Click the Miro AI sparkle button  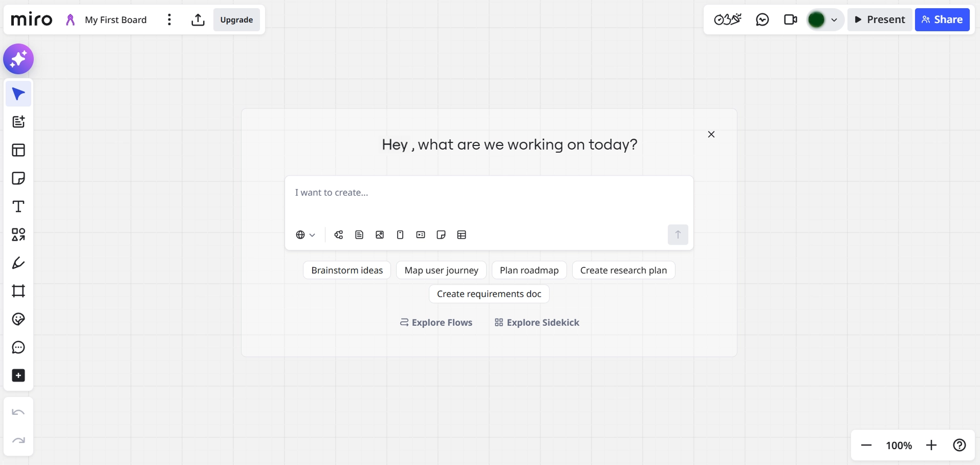(18, 59)
